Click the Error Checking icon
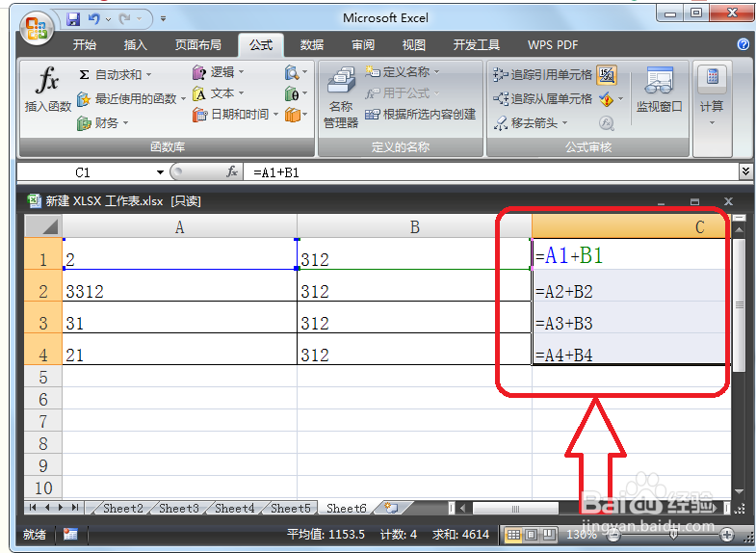756x553 pixels. point(606,99)
